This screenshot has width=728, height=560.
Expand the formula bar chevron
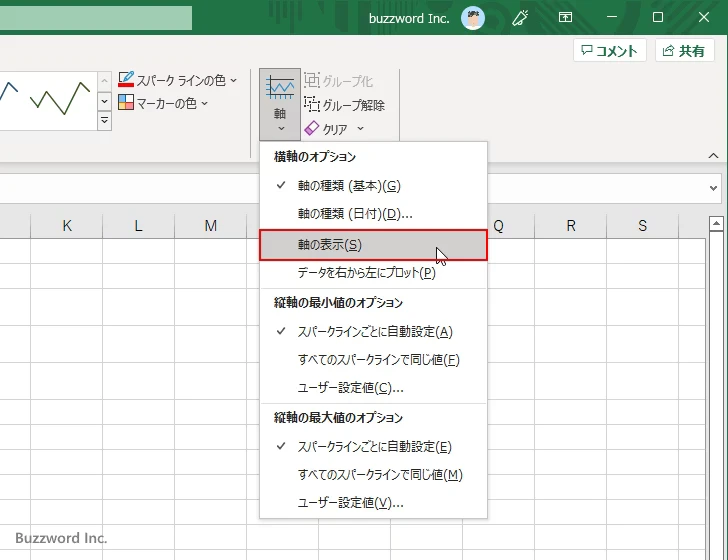tap(713, 187)
